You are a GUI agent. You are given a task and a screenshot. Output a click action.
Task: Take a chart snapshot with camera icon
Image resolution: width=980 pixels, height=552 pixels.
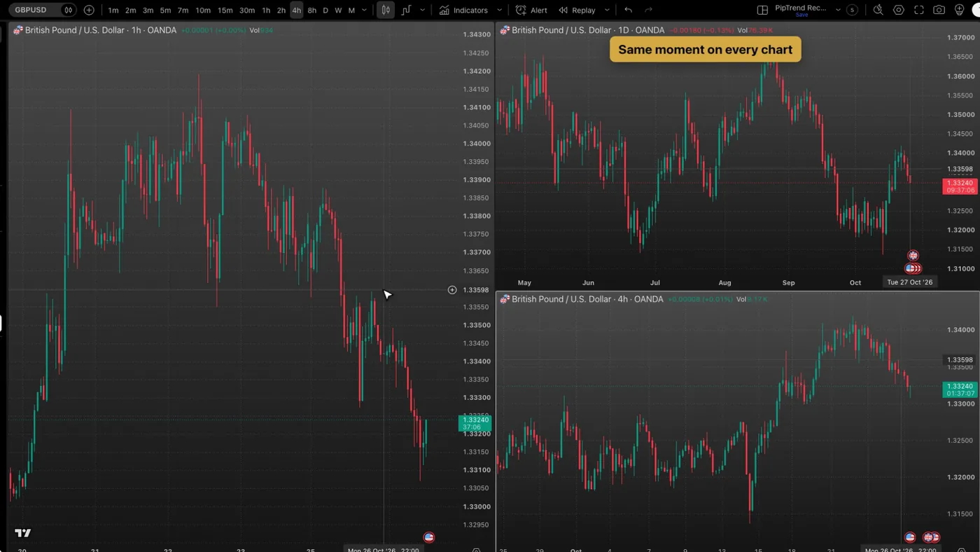(939, 10)
